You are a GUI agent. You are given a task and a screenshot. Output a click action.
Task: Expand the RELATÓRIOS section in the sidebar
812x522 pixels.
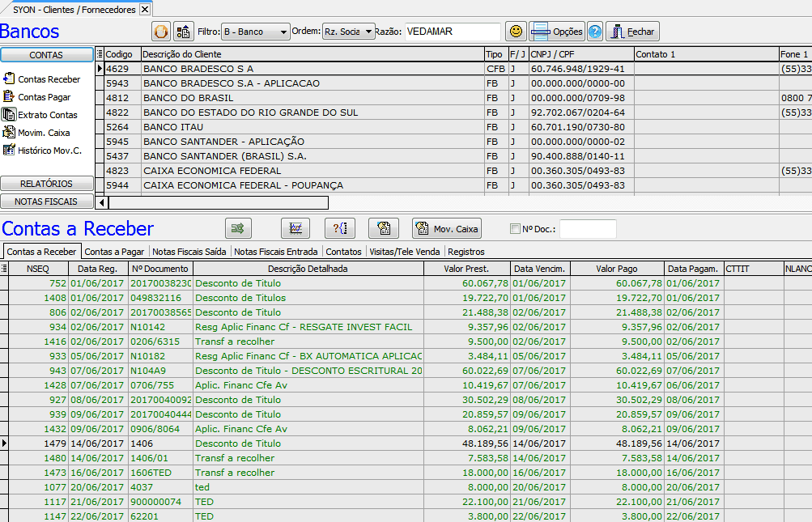point(46,184)
